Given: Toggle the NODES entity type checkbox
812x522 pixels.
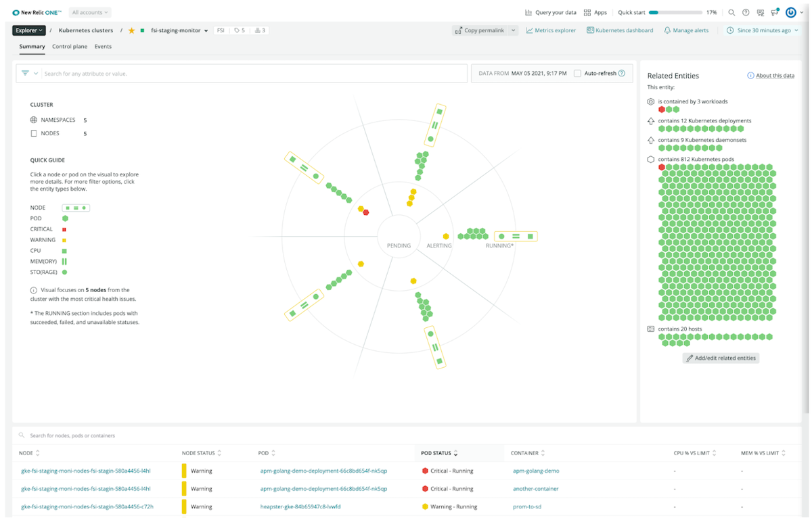Looking at the screenshot, I should point(34,134).
